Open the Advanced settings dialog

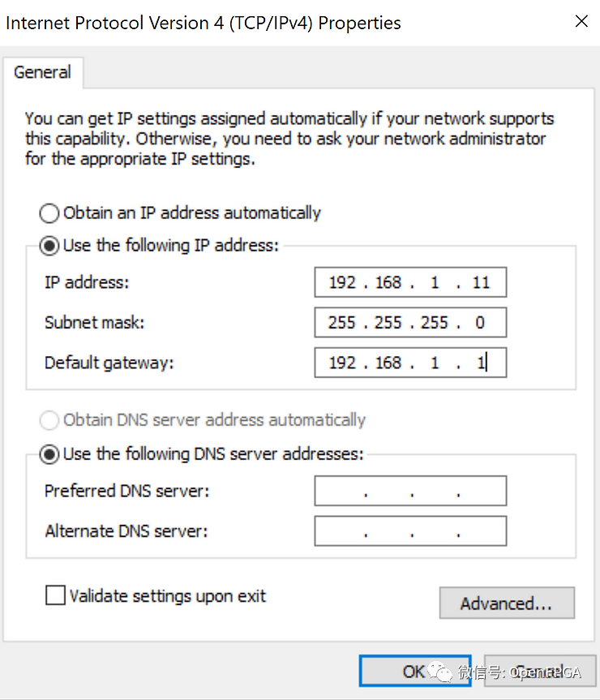pyautogui.click(x=507, y=603)
